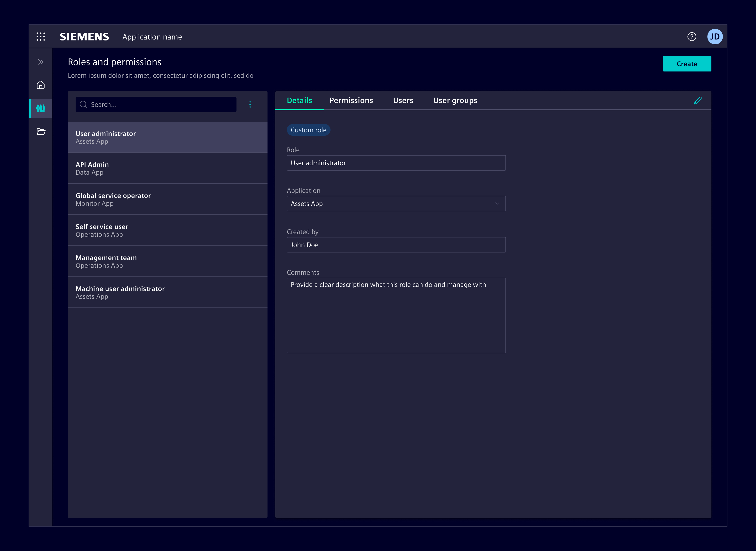Click into the Comments text area

[396, 315]
